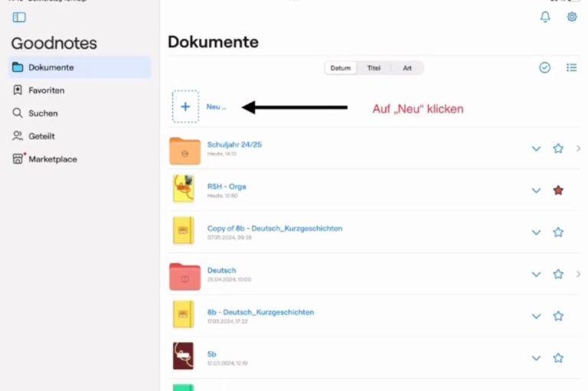
Task: Sort documents by Art tab
Action: (x=407, y=68)
